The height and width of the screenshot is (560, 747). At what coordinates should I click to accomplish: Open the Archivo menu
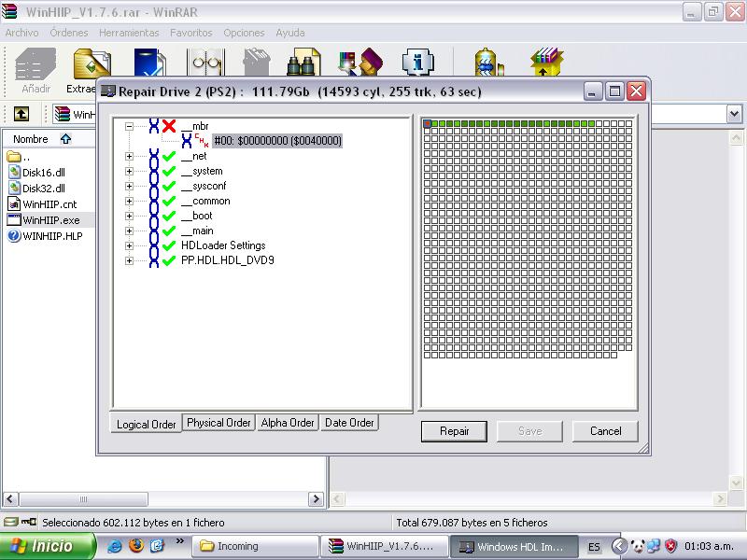click(21, 33)
